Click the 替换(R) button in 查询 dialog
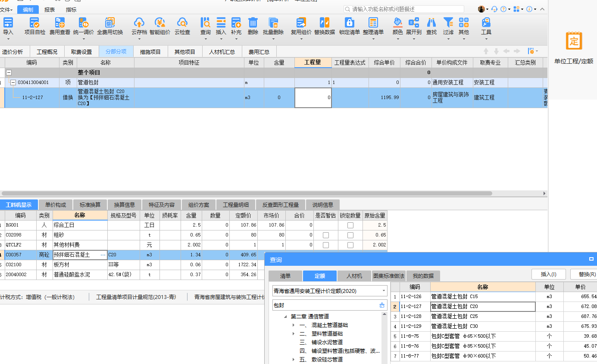This screenshot has width=597, height=364. (x=585, y=274)
